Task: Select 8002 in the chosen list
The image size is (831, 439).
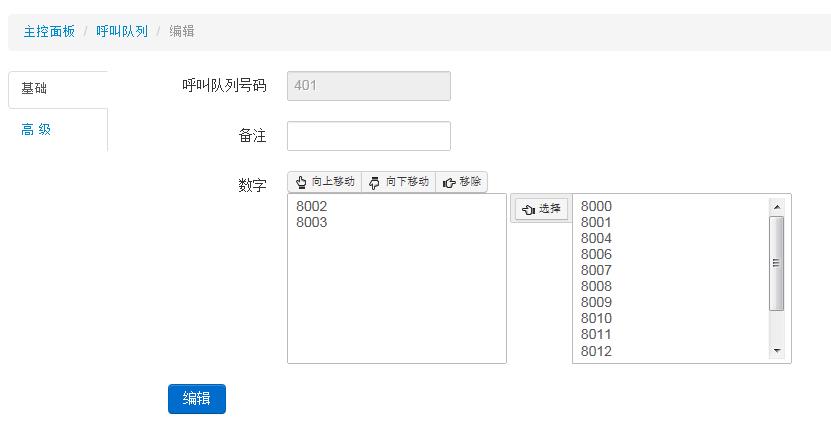Action: tap(396, 206)
